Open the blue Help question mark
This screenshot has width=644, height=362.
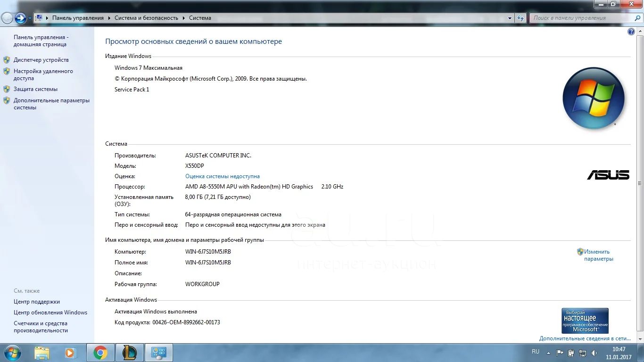631,32
